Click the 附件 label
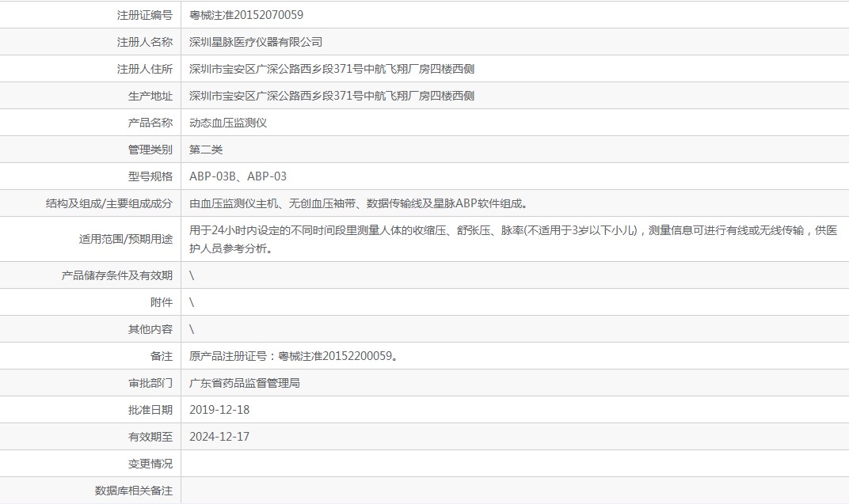 click(x=162, y=303)
